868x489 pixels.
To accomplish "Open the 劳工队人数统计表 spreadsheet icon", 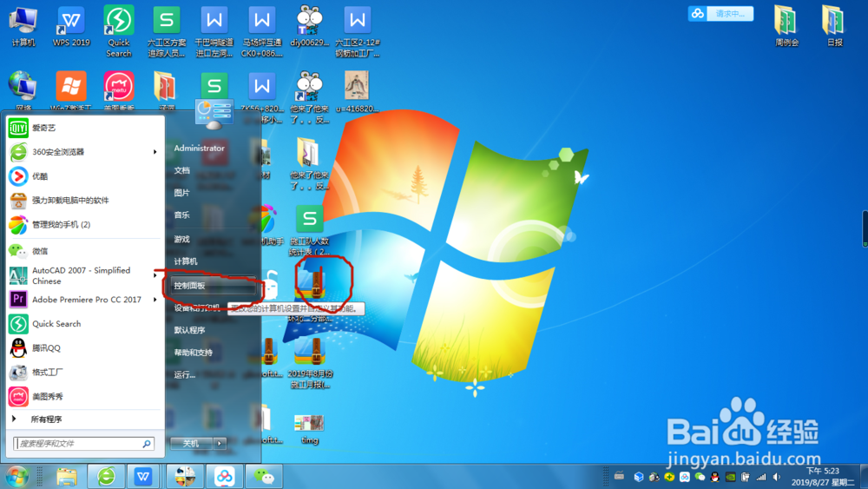I will click(x=310, y=230).
